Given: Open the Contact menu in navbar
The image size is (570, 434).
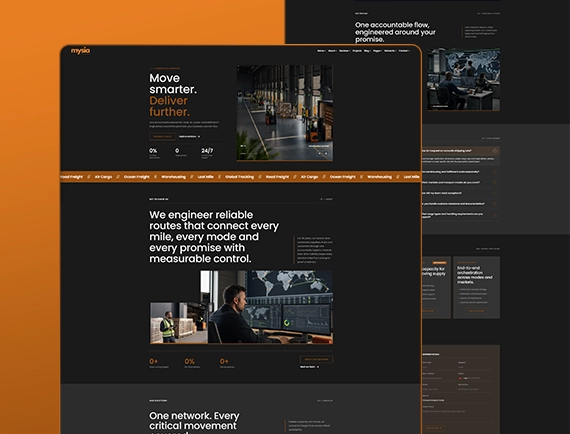Looking at the screenshot, I should (x=404, y=51).
